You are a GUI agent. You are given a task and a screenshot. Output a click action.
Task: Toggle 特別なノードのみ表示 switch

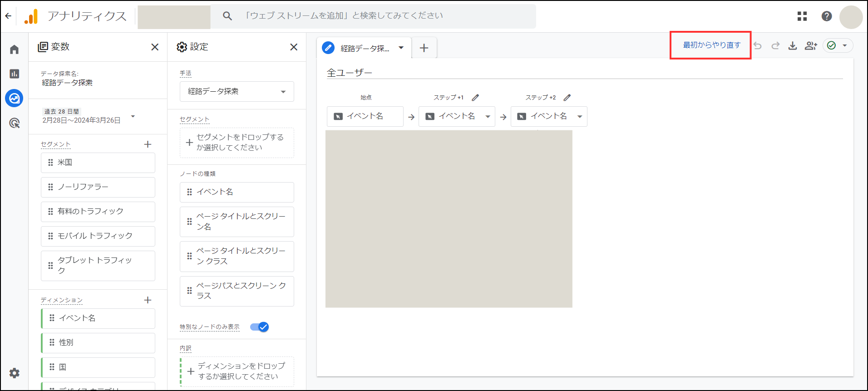pos(260,327)
